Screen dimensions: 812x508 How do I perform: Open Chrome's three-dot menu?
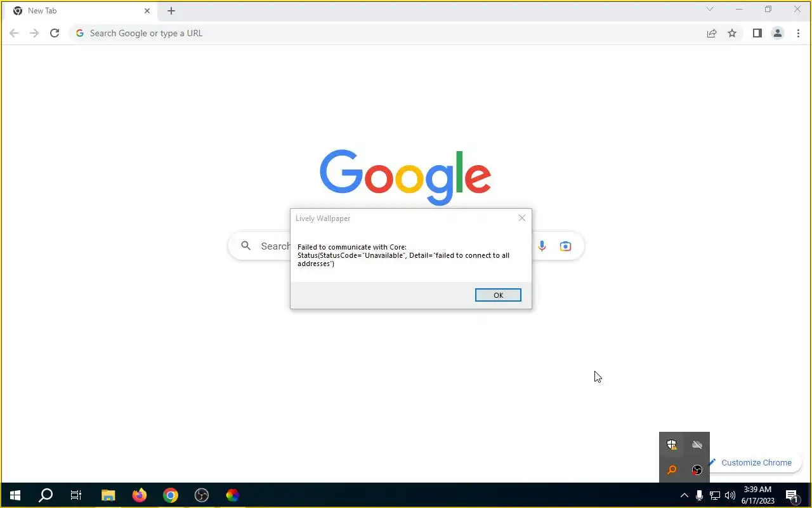tap(798, 33)
